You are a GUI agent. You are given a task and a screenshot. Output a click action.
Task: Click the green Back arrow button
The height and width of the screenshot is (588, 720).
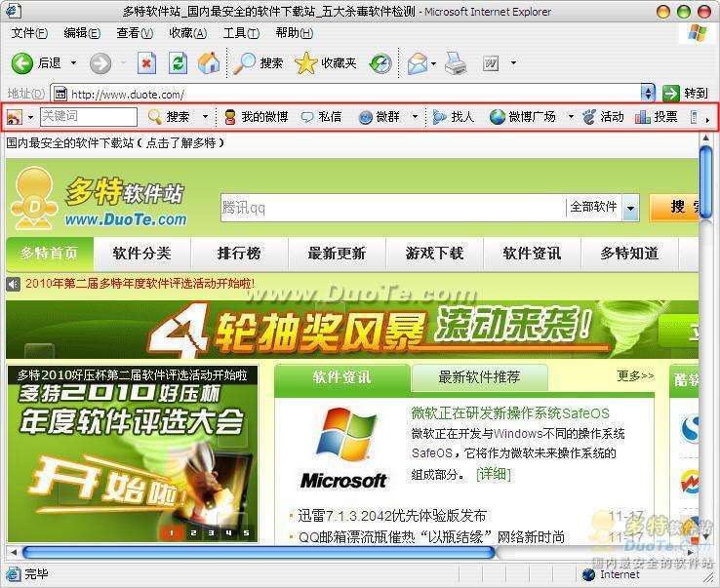tap(22, 62)
